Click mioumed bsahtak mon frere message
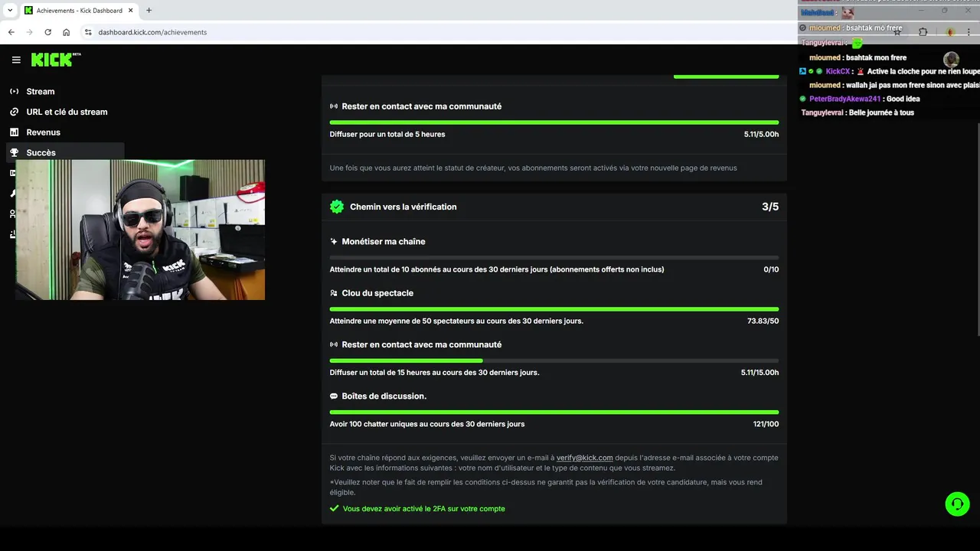Screen dimensions: 980x551 click(x=857, y=57)
